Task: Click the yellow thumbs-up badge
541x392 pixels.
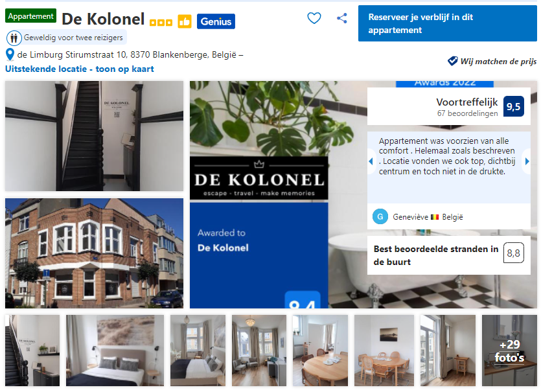Action: 185,21
